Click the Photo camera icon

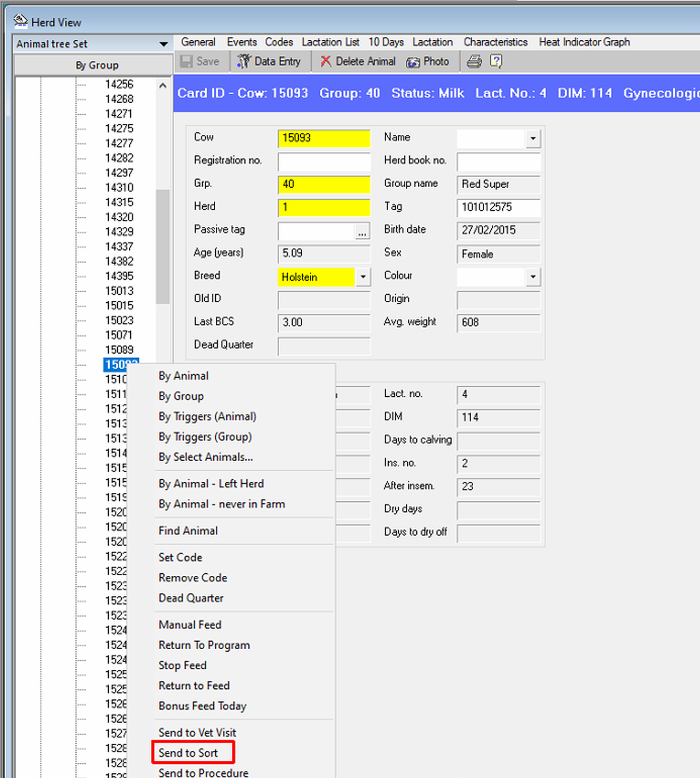(x=413, y=62)
